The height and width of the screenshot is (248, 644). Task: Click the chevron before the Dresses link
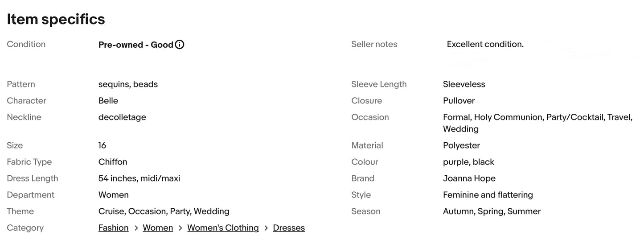point(266,228)
